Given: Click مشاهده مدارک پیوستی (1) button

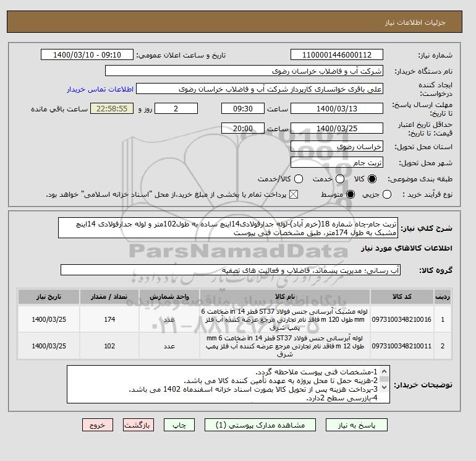Looking at the screenshot, I should point(260,425).
